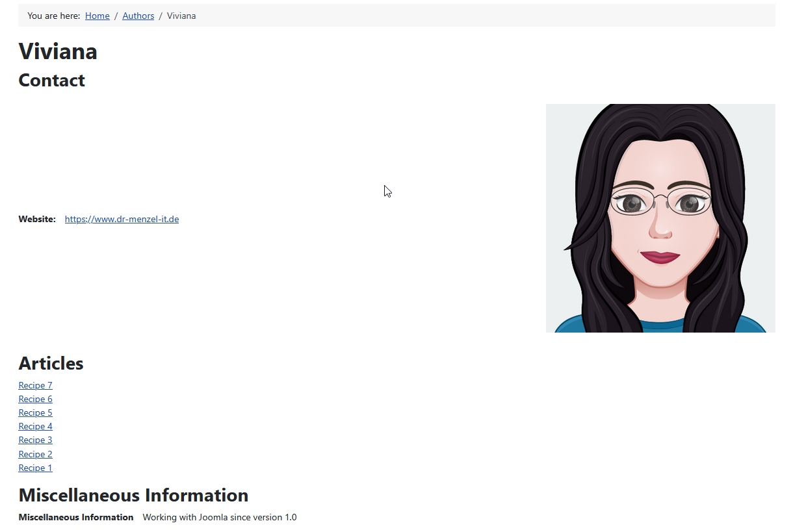Open the Recipe 2 article
793x532 pixels.
coord(35,454)
